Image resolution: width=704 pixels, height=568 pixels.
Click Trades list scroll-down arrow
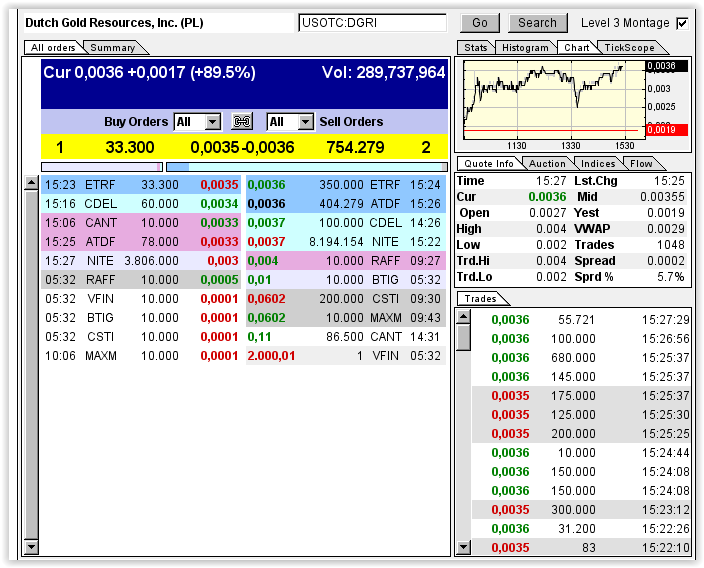[x=463, y=547]
